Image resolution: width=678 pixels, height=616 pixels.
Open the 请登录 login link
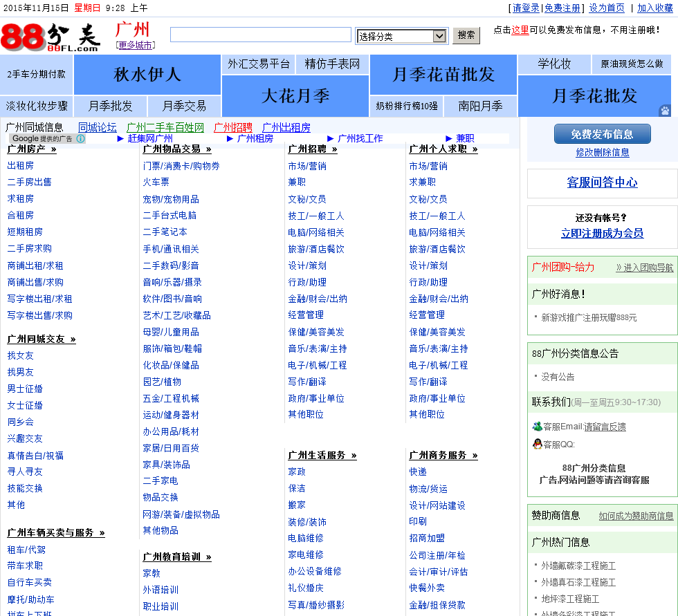pos(526,8)
